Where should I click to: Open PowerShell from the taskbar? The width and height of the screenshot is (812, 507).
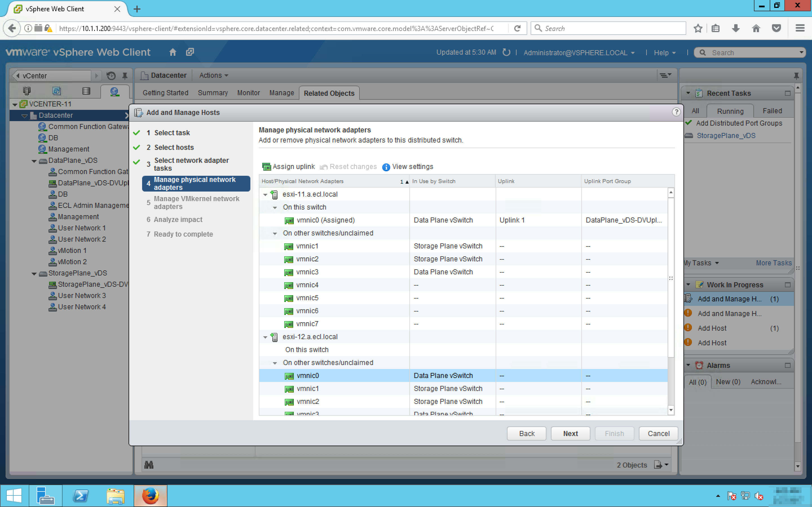81,496
